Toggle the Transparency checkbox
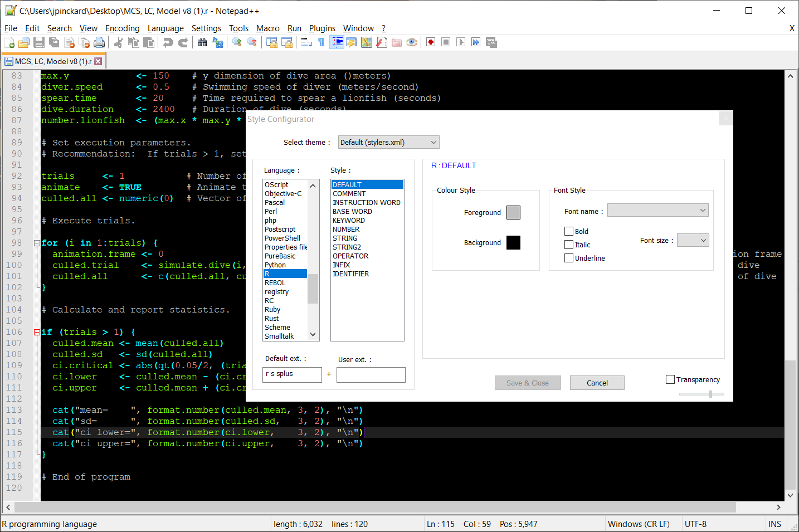 670,379
